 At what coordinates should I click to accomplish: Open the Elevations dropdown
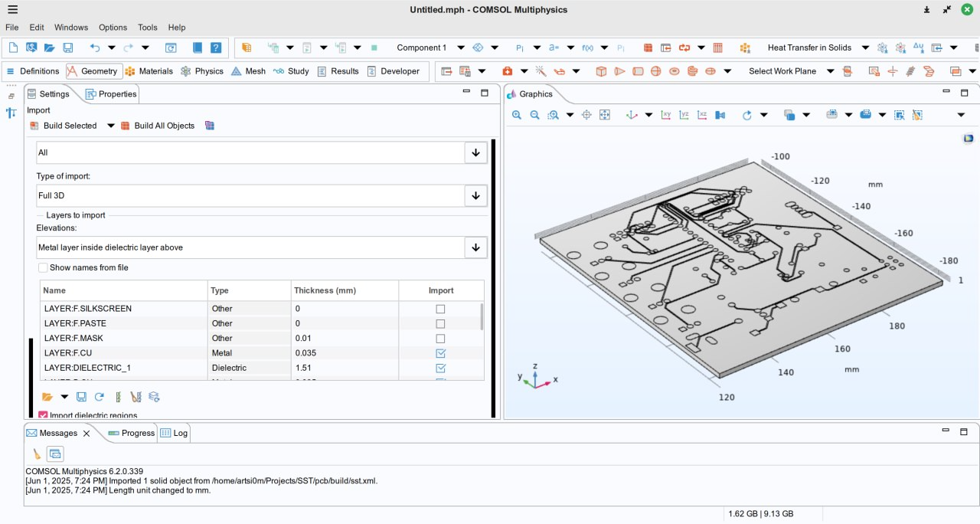(475, 247)
